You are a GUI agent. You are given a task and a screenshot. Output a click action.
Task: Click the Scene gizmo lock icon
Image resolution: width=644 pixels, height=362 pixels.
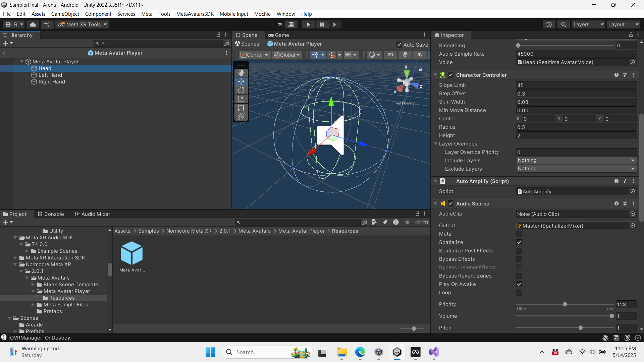pos(420,69)
